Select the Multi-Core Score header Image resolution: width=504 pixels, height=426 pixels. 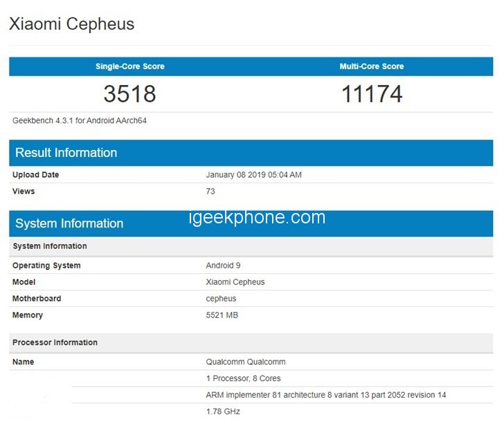point(372,66)
